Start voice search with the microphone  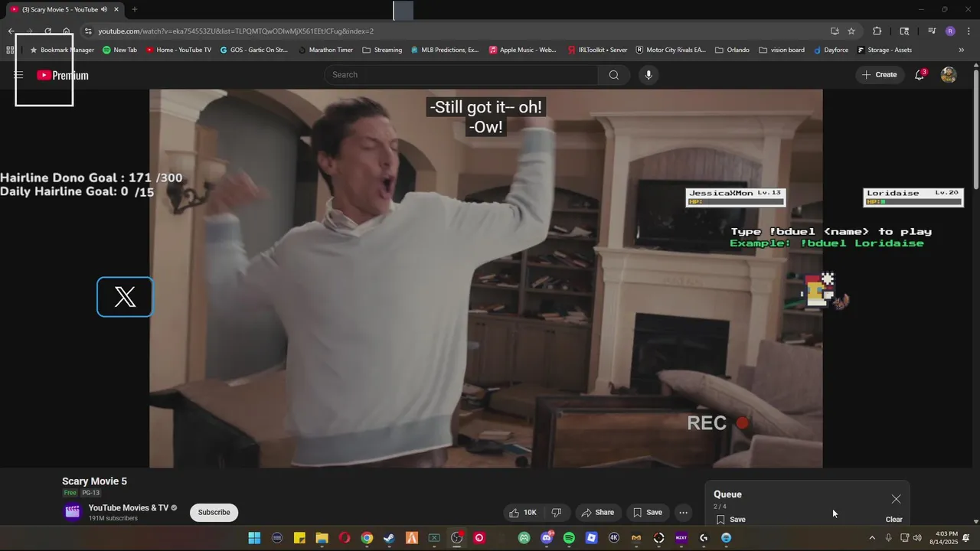(648, 75)
